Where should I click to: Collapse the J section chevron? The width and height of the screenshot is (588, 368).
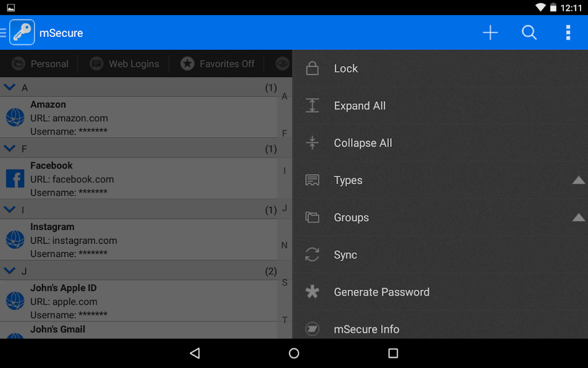[x=9, y=270]
